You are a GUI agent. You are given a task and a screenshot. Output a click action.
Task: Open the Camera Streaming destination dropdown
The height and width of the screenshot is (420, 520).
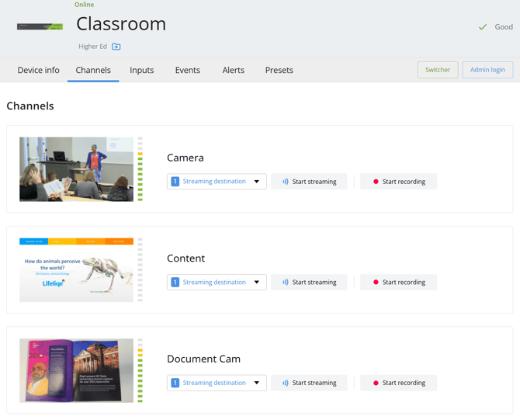[217, 182]
